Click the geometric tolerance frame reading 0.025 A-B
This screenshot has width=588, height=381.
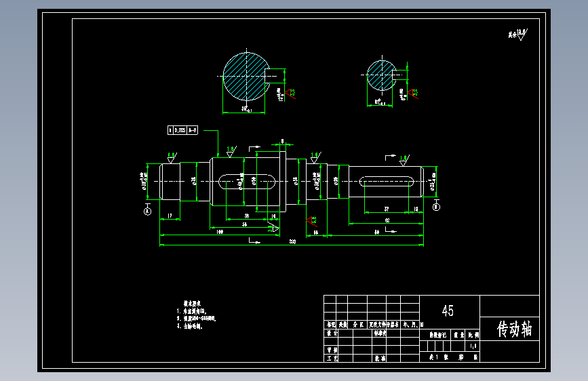pyautogui.click(x=182, y=130)
